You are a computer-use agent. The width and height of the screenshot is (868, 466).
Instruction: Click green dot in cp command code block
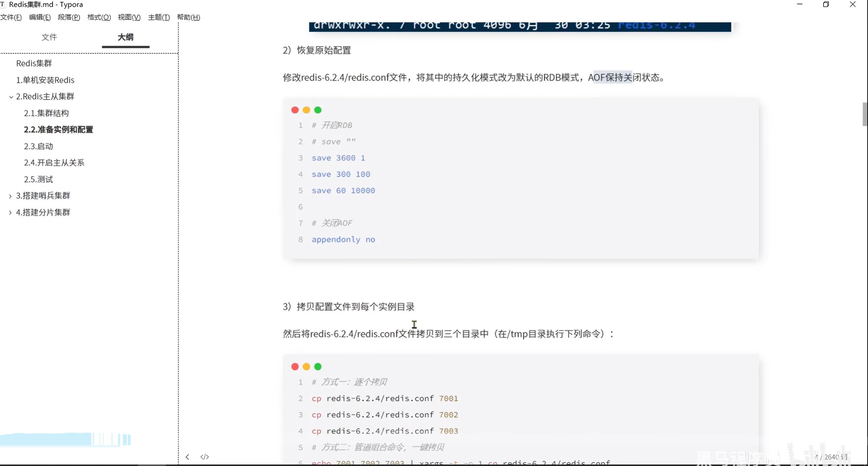[x=318, y=367]
